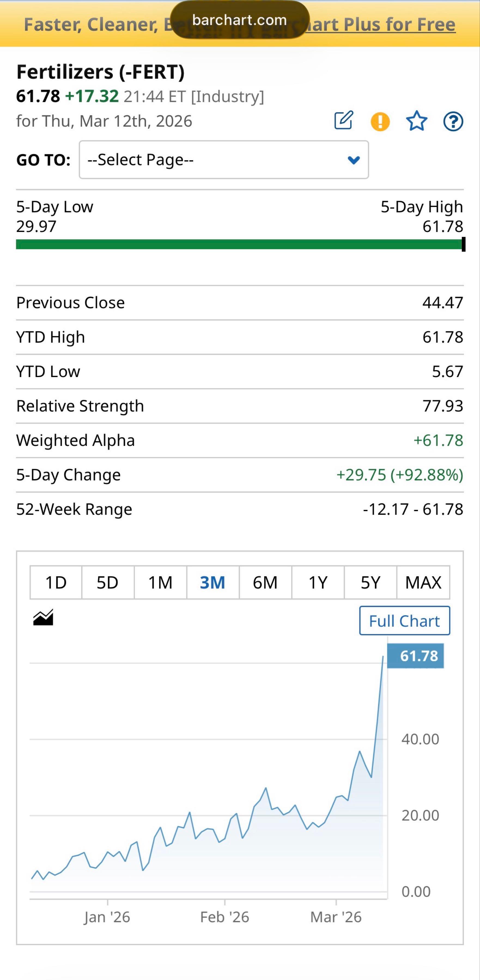Choose the 6M chart range
The width and height of the screenshot is (480, 980).
(265, 583)
